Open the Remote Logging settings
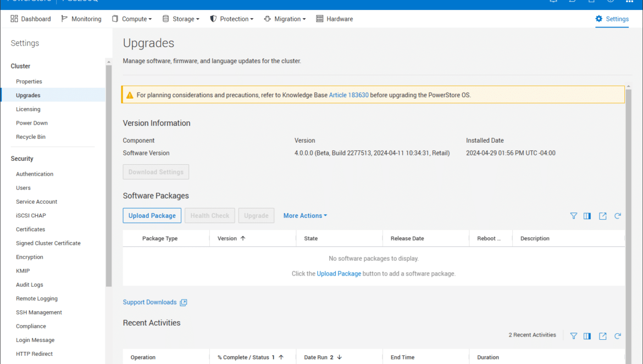 coord(37,299)
